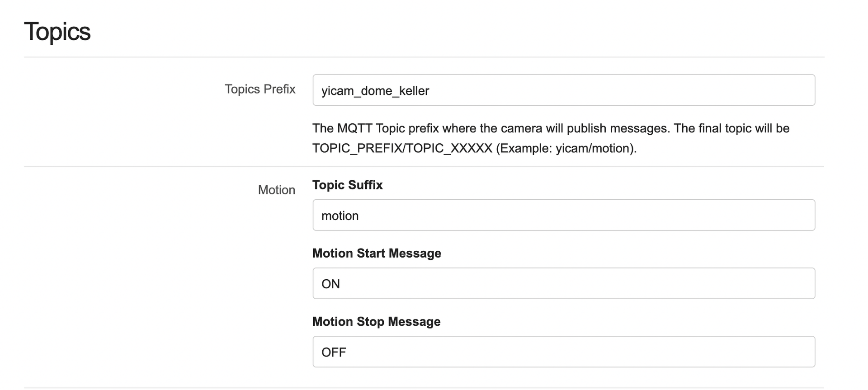Click the "Motion Stop Message" label
This screenshot has width=868, height=390.
(376, 321)
